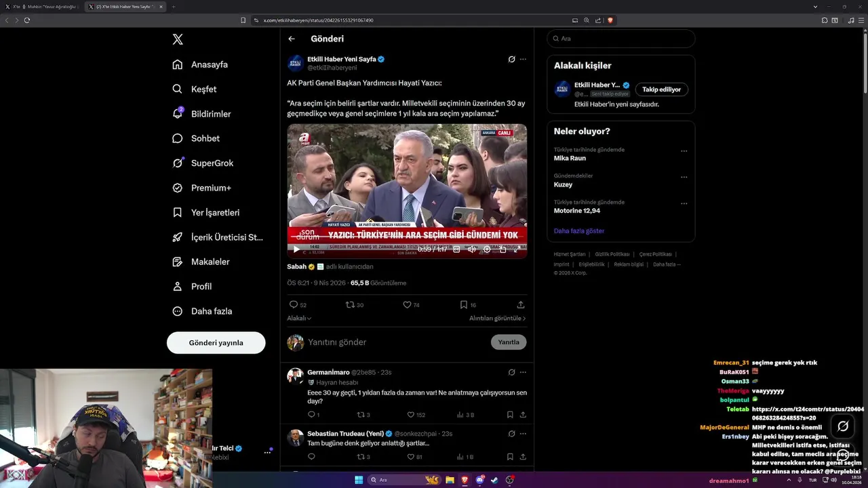Open options for Motorine 12,94 trend
The height and width of the screenshot is (488, 868).
(x=684, y=203)
